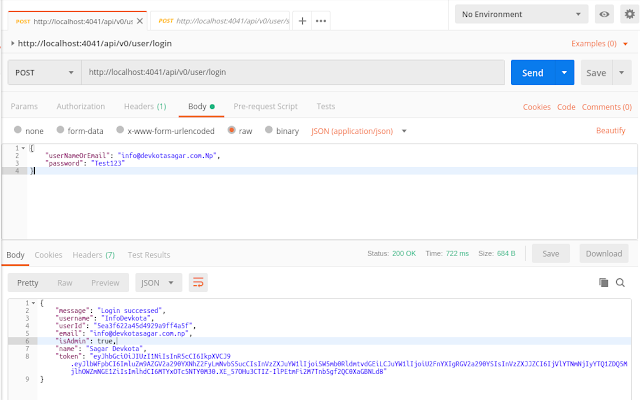The width and height of the screenshot is (640, 400).
Task: Switch to the Authorization tab
Action: click(x=81, y=106)
